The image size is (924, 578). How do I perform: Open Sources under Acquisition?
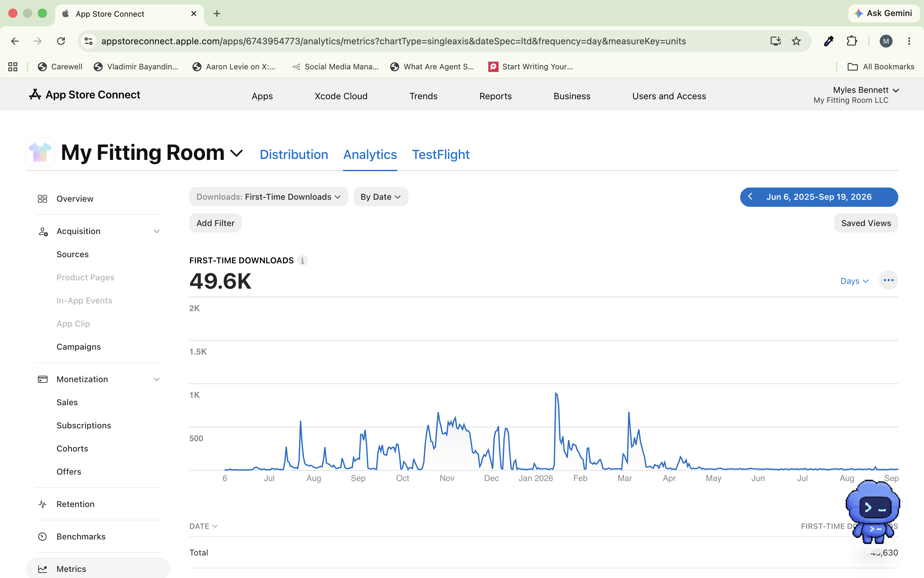(73, 255)
